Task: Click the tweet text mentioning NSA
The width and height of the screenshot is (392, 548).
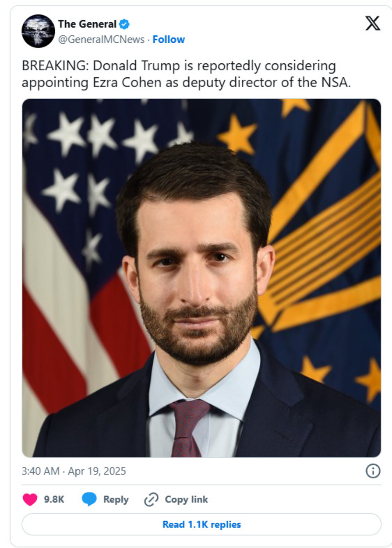Action: pos(186,74)
